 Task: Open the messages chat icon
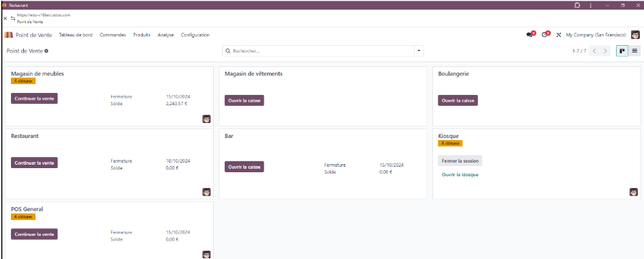click(529, 35)
